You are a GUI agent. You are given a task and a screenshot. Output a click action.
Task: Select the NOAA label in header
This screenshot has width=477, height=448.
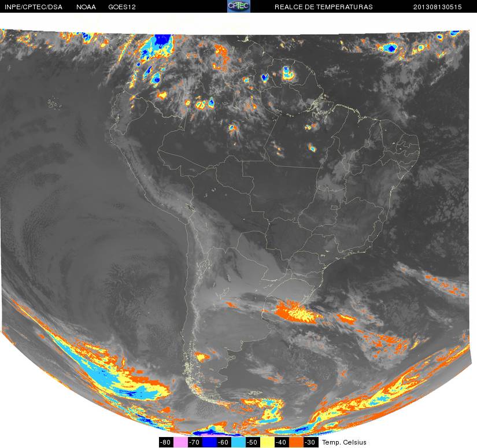pos(86,7)
